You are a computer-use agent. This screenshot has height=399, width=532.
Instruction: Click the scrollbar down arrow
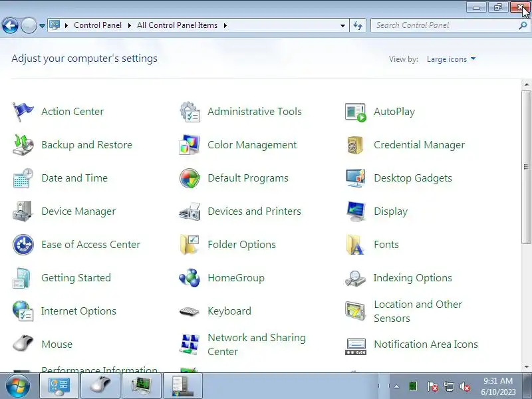click(x=527, y=367)
